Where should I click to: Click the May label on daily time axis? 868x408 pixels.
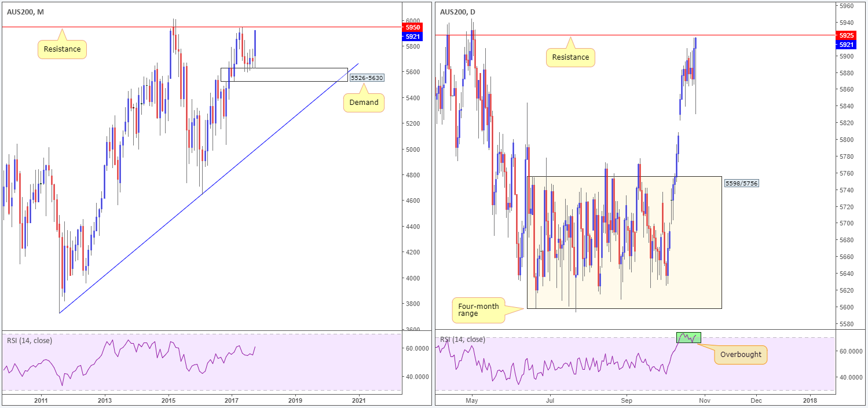click(x=472, y=400)
